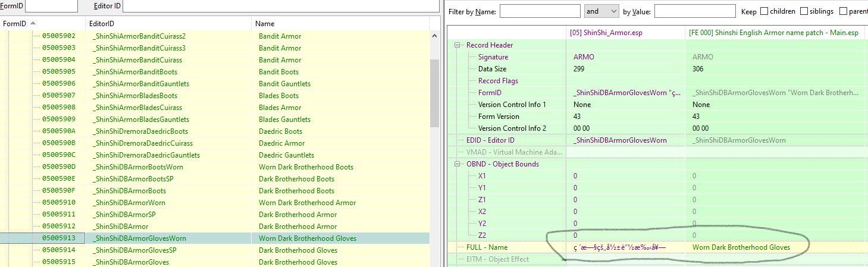
Task: Sort by the FormID column header
Action: tap(42, 23)
